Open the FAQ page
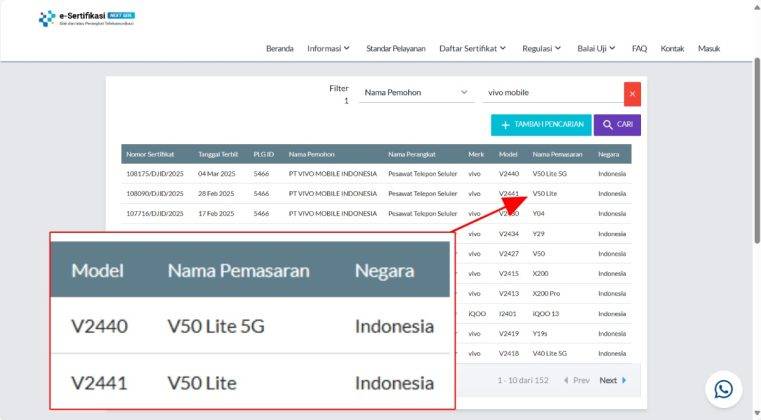This screenshot has width=761, height=420. 639,49
